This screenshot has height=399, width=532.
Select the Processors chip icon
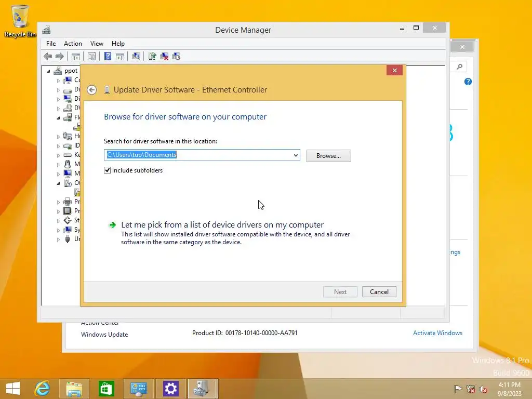click(x=68, y=211)
